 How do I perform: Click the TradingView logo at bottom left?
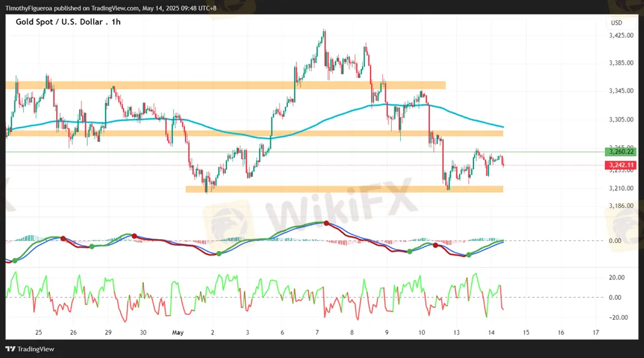[x=30, y=349]
